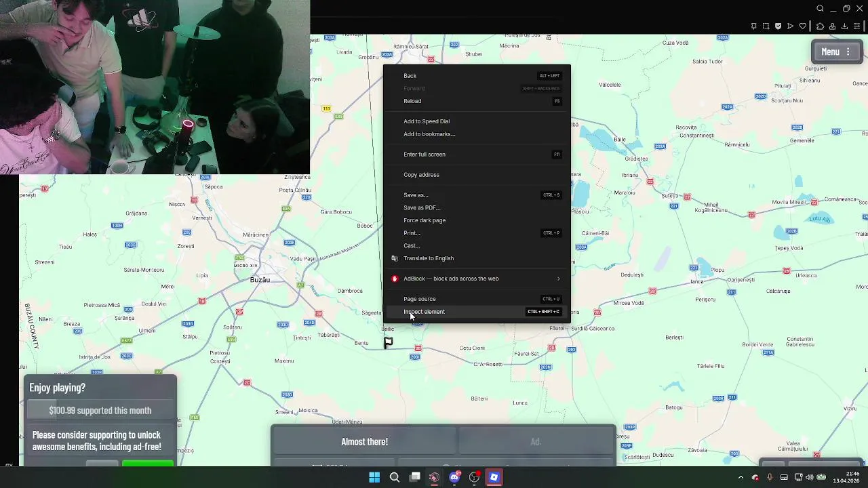Click the webcam overlay video
The width and height of the screenshot is (868, 488).
tap(155, 87)
